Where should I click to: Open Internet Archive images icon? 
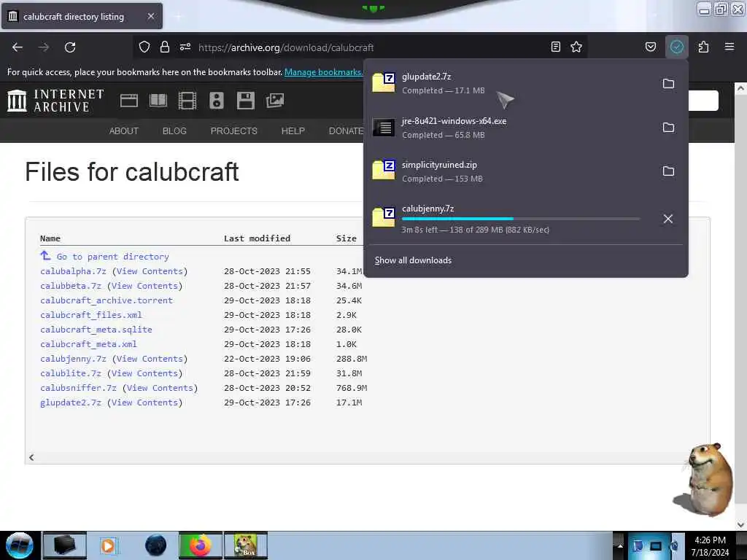(x=275, y=101)
